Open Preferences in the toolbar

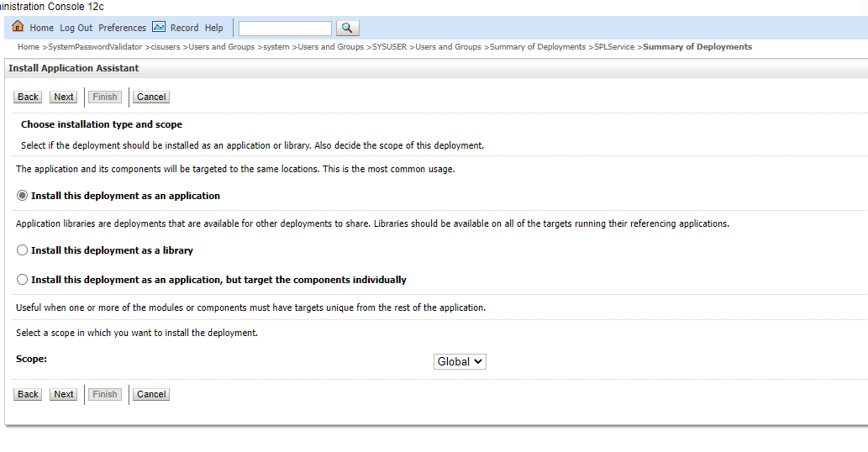123,28
